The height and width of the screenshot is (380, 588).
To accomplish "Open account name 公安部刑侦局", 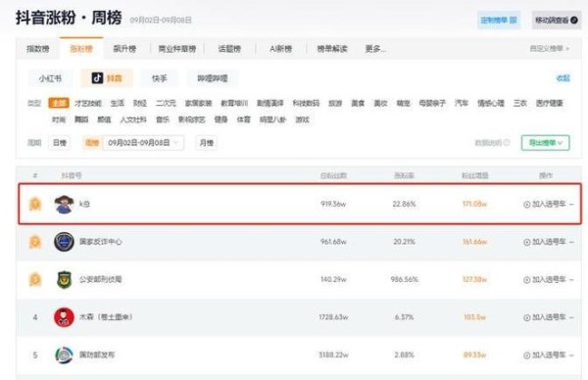I will (x=101, y=279).
